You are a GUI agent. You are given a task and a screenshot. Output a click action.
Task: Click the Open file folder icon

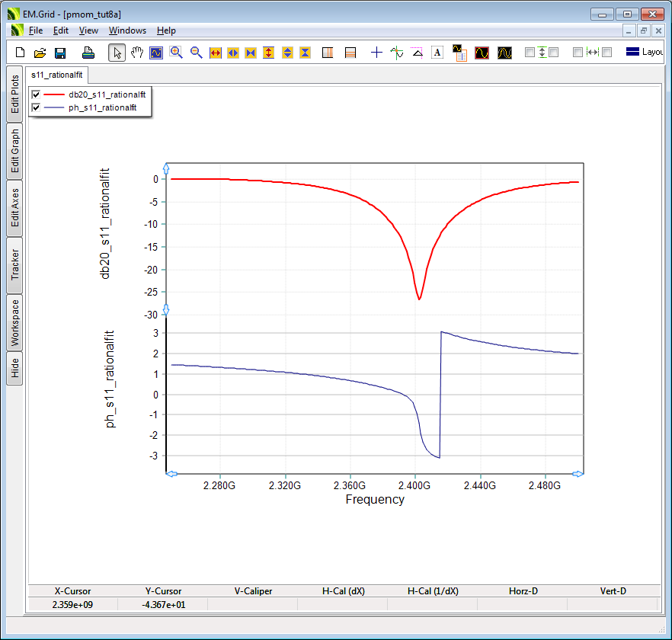(40, 53)
